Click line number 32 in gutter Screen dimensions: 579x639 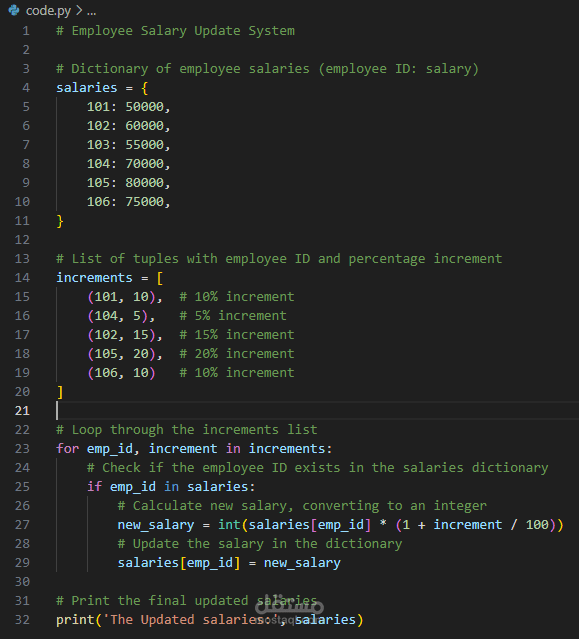coord(22,619)
